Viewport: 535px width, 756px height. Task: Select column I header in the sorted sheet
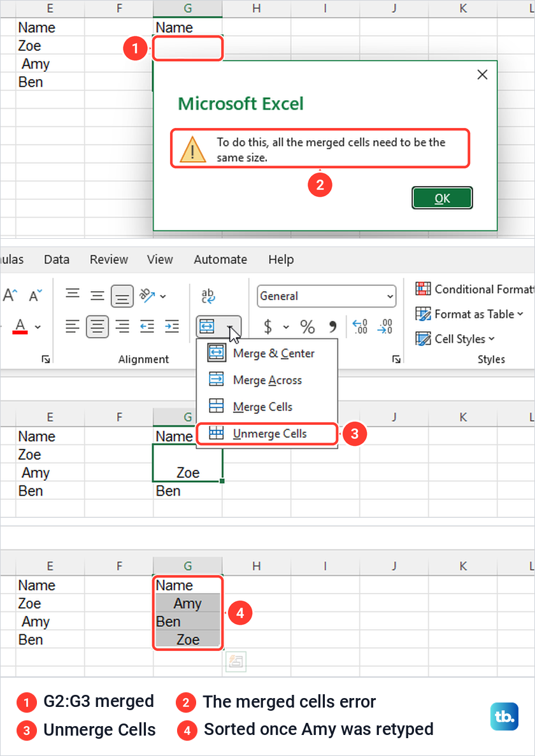click(x=325, y=566)
